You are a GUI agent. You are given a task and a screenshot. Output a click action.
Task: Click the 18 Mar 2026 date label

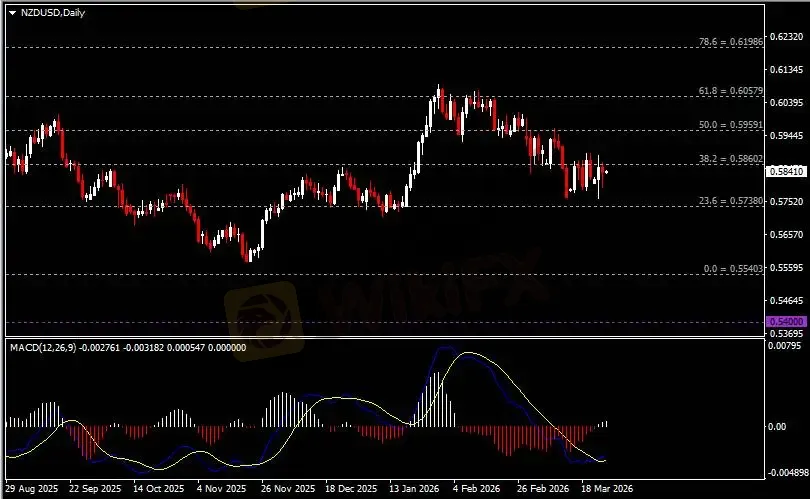click(x=607, y=488)
